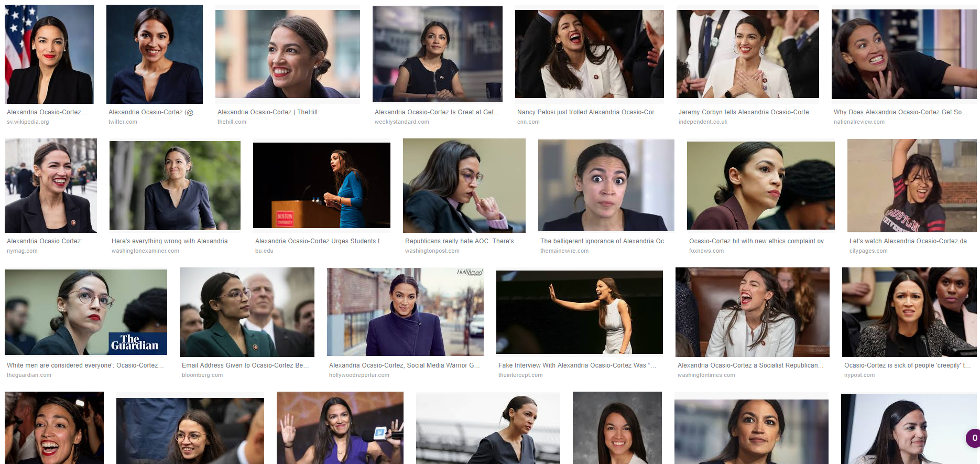The width and height of the screenshot is (980, 464).
Task: Select the Guardian-branded result image
Action: [x=86, y=312]
